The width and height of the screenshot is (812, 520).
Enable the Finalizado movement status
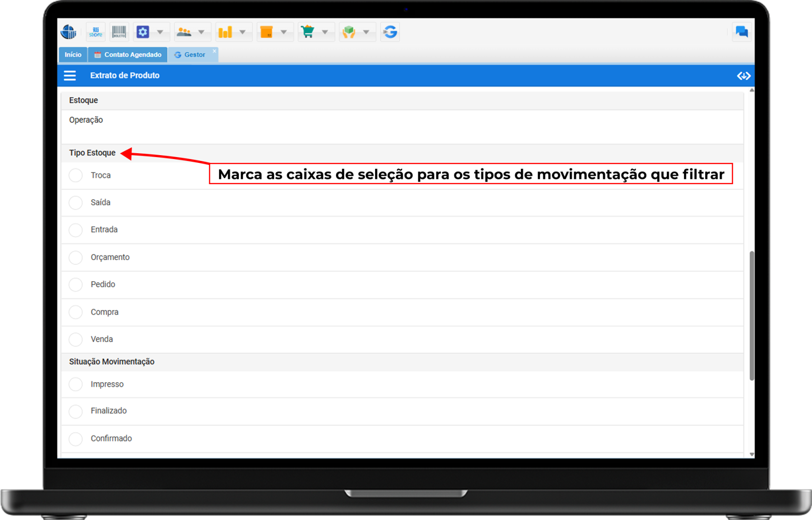76,411
